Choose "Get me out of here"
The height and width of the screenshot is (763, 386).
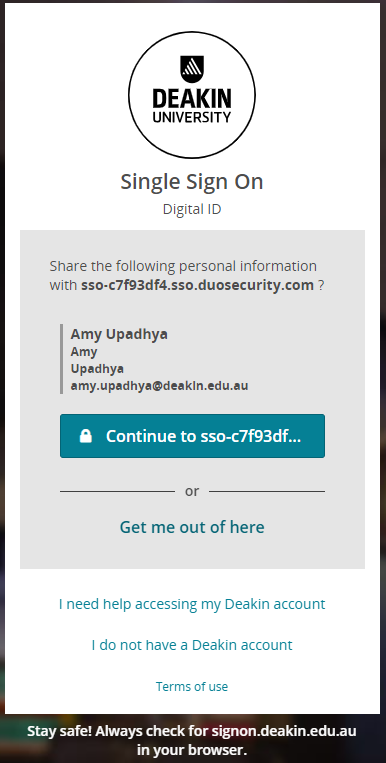tap(192, 527)
